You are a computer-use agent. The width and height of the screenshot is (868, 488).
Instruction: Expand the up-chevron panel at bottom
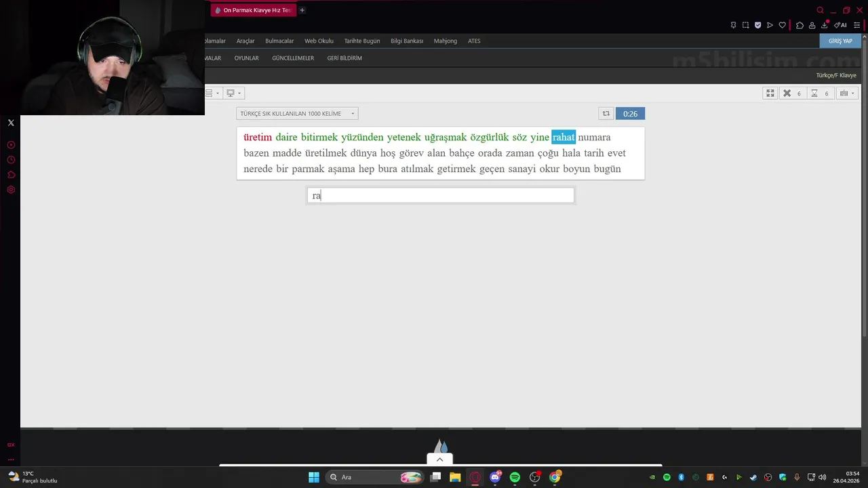point(439,460)
